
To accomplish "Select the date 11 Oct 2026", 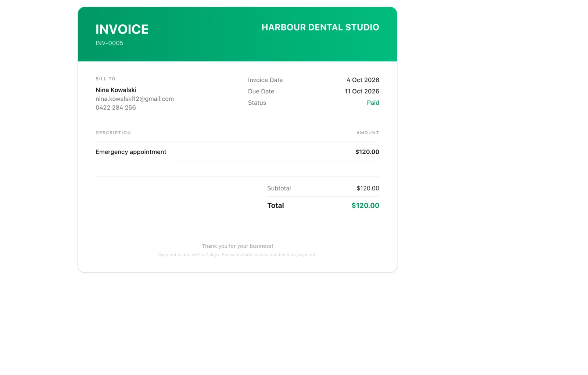I will pos(362,92).
